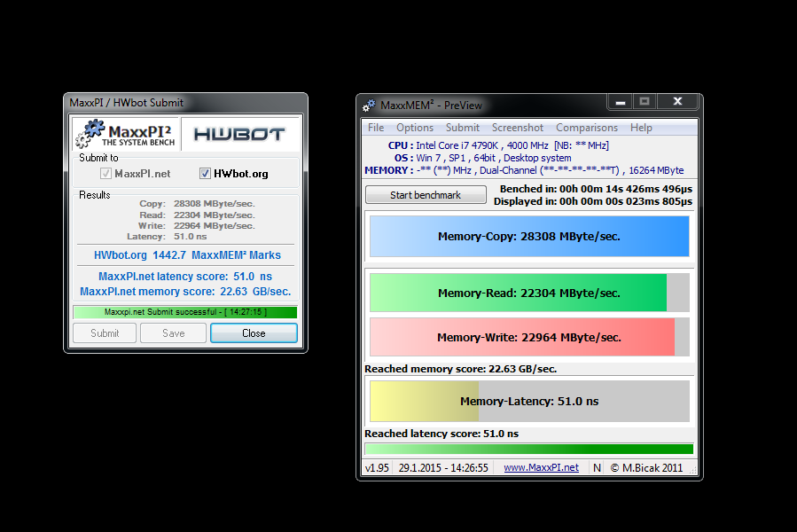Viewport: 797px width, 532px height.
Task: Click the 'Write: 22964 MByte/sec.' result line
Action: pyautogui.click(x=196, y=226)
